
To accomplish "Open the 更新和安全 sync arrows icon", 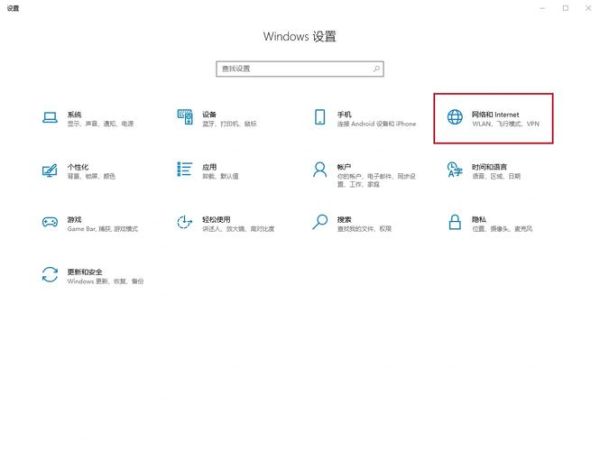I will pos(50,275).
